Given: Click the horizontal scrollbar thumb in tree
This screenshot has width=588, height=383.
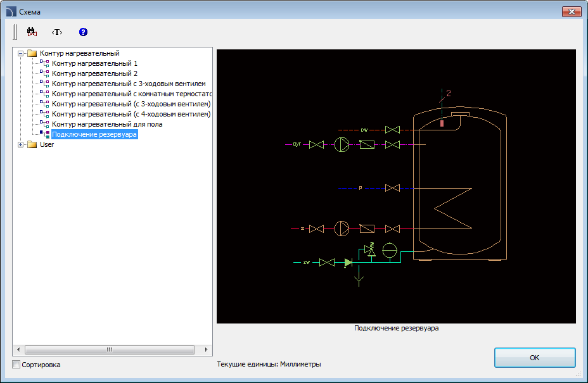Looking at the screenshot, I should click(110, 349).
